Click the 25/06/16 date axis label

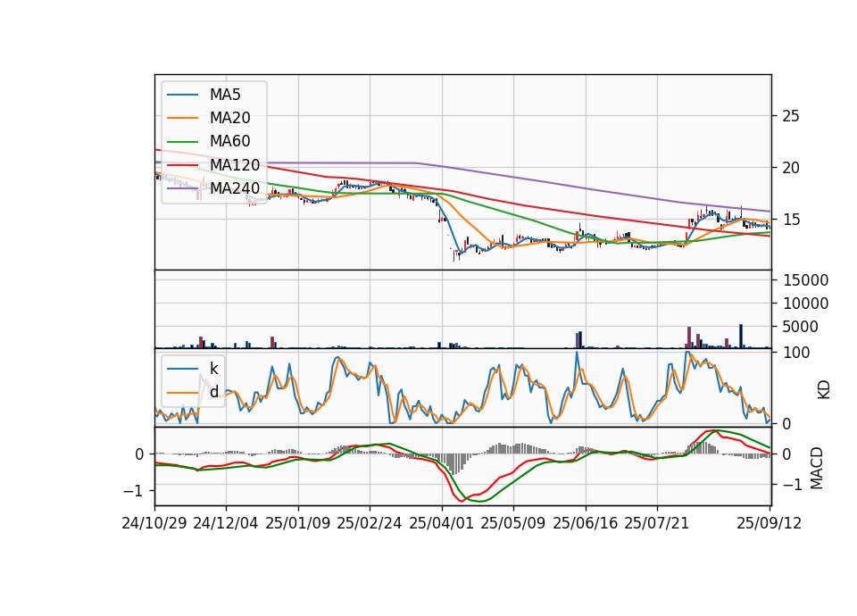(586, 523)
